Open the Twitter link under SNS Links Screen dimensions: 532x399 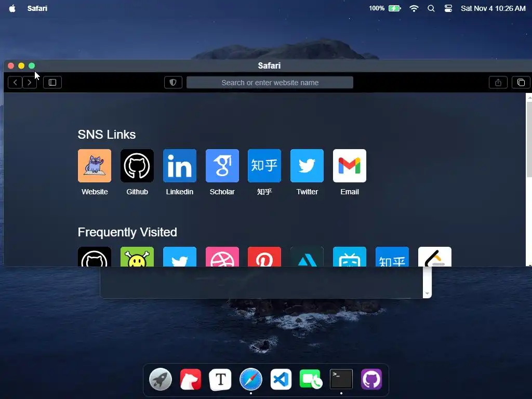pos(307,166)
